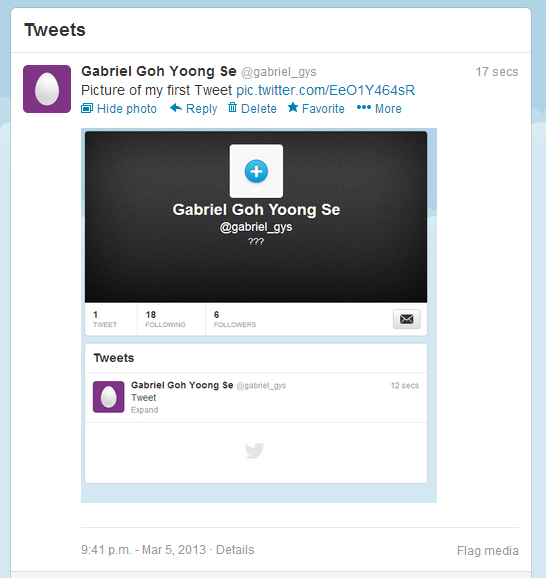This screenshot has height=578, width=546.
Task: Click the small egg avatar inside the photo
Action: click(x=108, y=397)
